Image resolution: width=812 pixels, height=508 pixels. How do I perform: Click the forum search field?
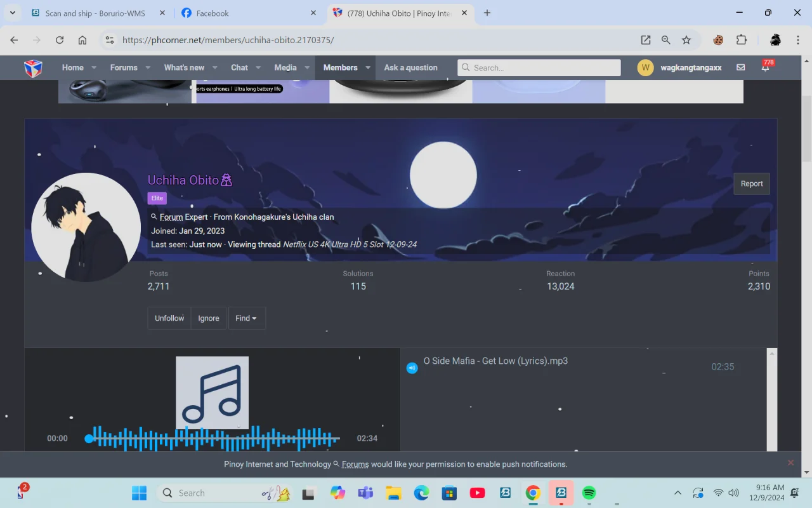pyautogui.click(x=539, y=67)
